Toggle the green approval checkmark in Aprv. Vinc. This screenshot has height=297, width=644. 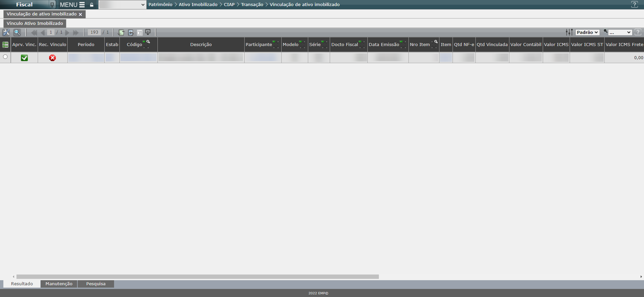point(24,58)
